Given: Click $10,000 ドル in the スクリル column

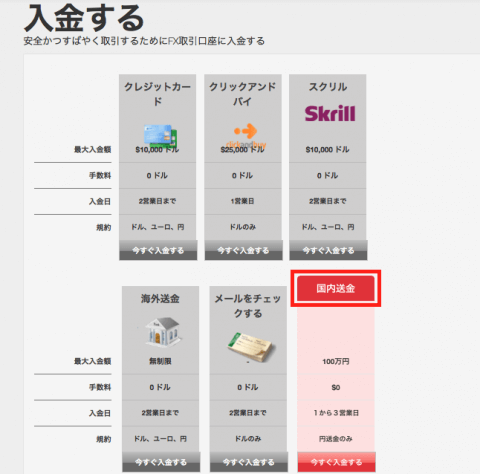Looking at the screenshot, I should [x=327, y=150].
